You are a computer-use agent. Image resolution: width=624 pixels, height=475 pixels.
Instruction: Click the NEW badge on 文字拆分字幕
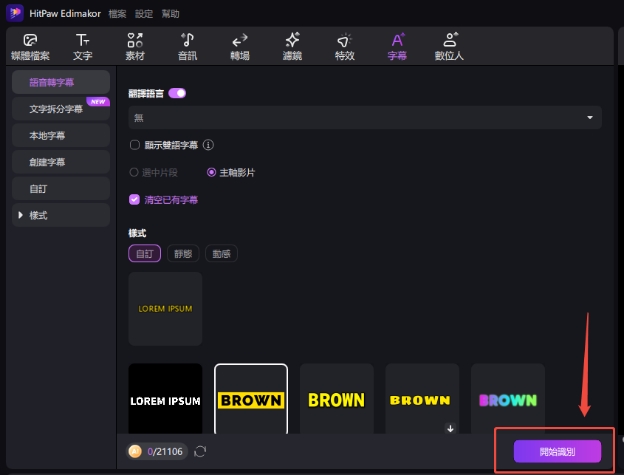pyautogui.click(x=98, y=102)
